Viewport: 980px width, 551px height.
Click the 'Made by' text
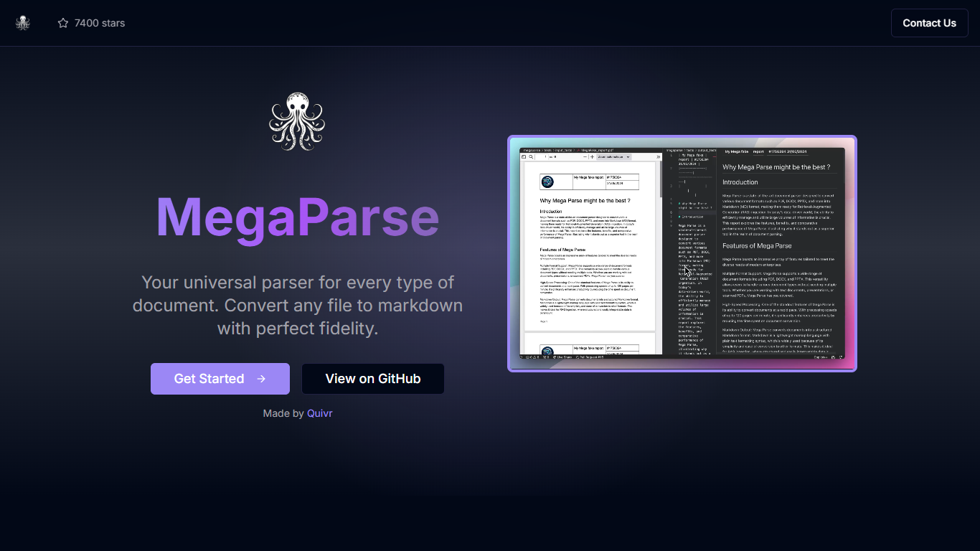pos(283,413)
